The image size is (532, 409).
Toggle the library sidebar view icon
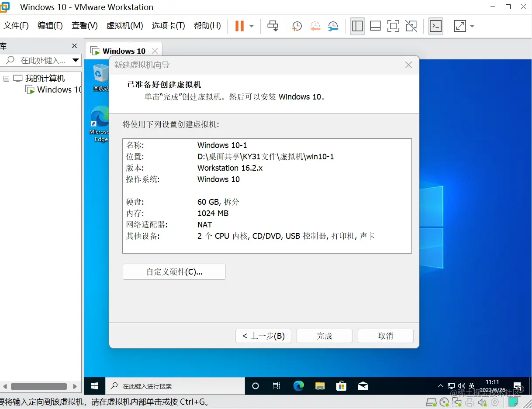(357, 26)
